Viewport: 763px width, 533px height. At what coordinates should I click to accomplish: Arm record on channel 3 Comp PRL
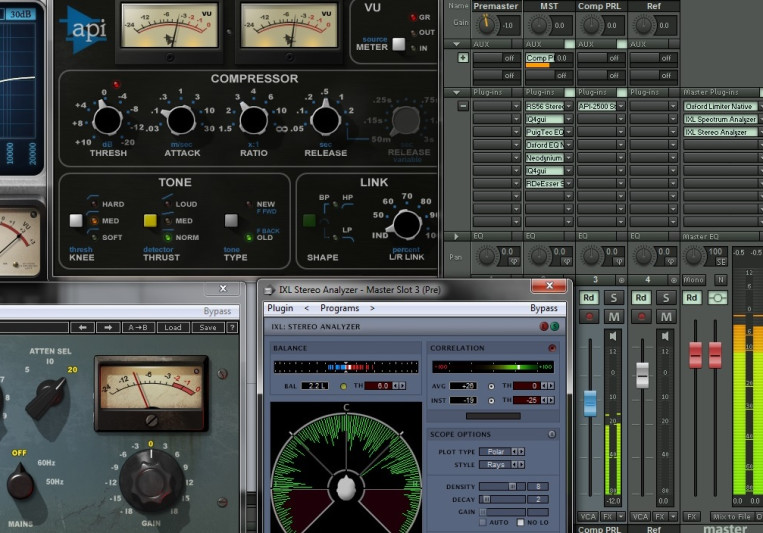click(589, 317)
